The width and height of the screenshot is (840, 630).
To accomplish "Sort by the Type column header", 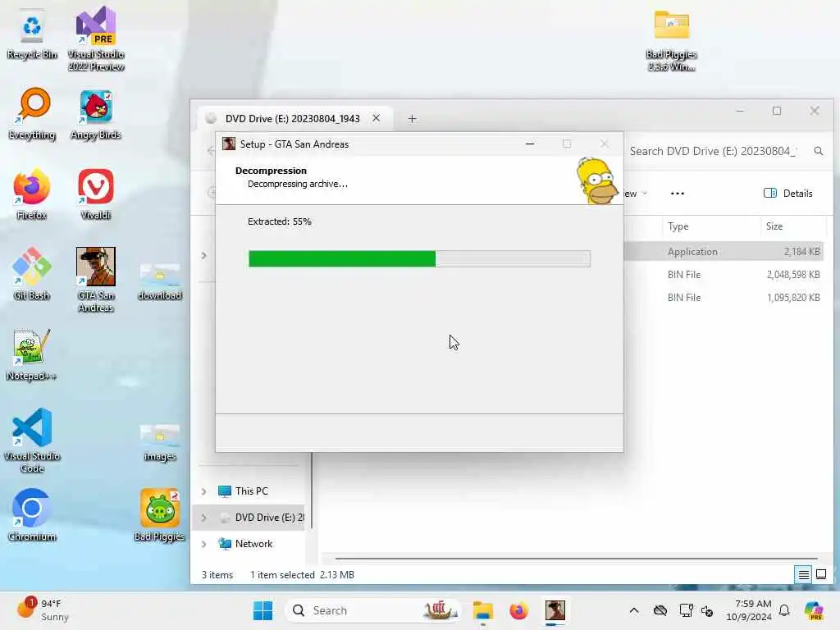I will click(711, 226).
